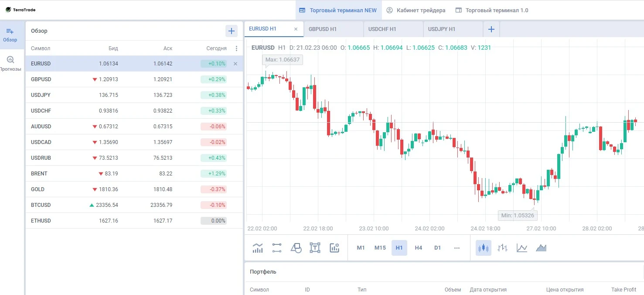Click the TerraTrade logo
Screen dimensions: 644x295
pos(21,10)
